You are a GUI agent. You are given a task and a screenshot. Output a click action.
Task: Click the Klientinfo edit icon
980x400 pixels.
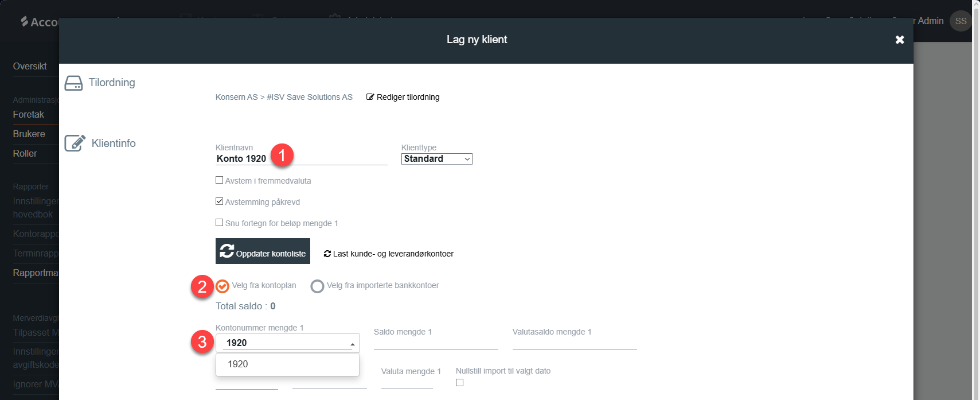point(75,143)
